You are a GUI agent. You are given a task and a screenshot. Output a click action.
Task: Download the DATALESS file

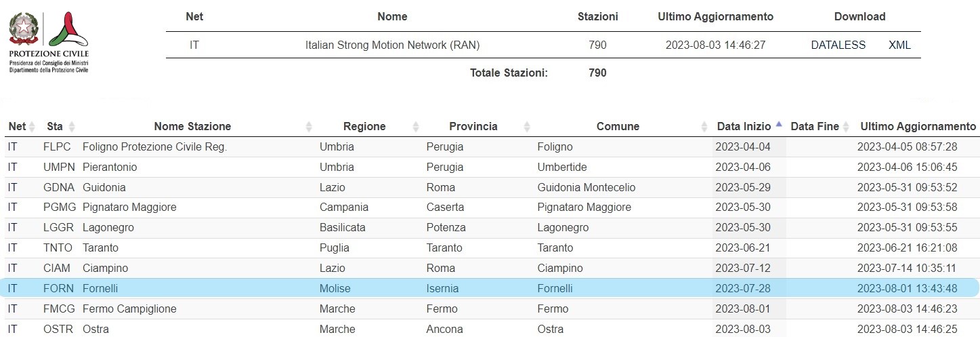[838, 45]
